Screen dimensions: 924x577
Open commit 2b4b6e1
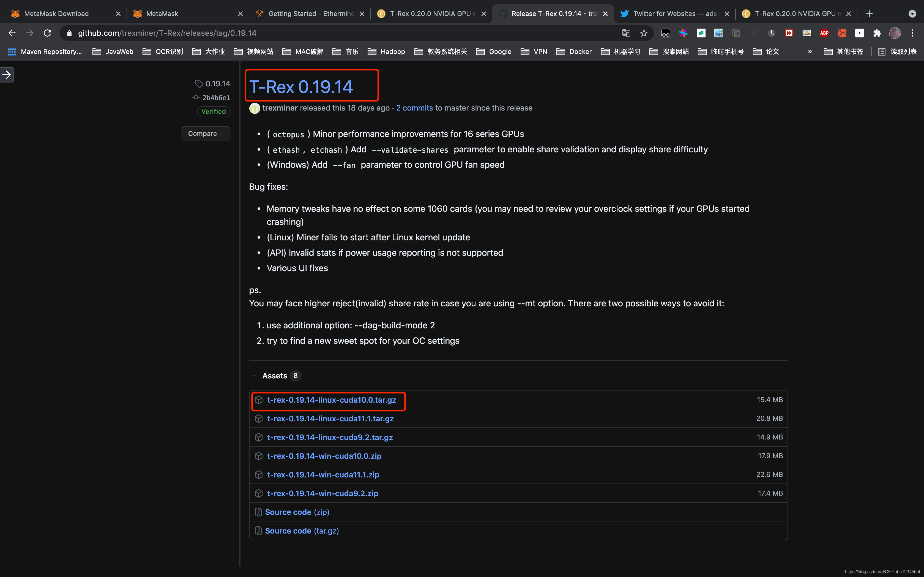216,98
